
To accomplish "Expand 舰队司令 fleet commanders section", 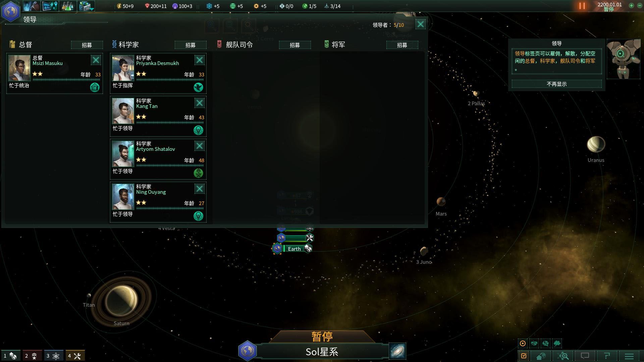I will 238,44.
